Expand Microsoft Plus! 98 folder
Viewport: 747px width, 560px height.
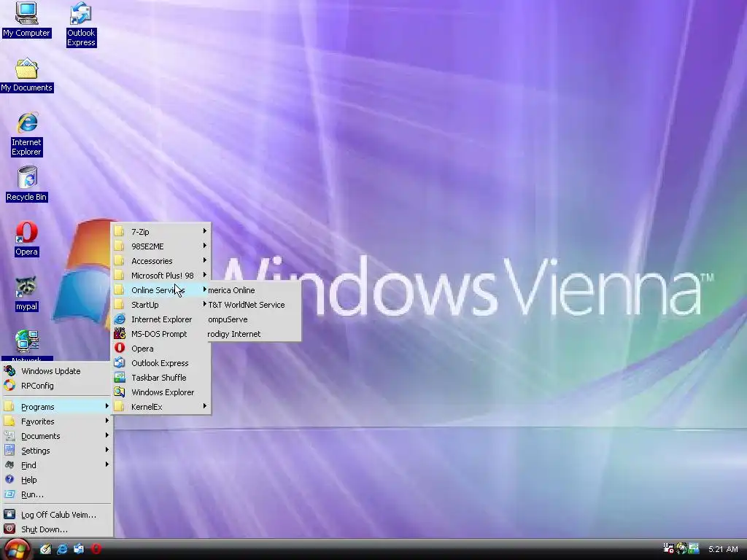coord(161,276)
